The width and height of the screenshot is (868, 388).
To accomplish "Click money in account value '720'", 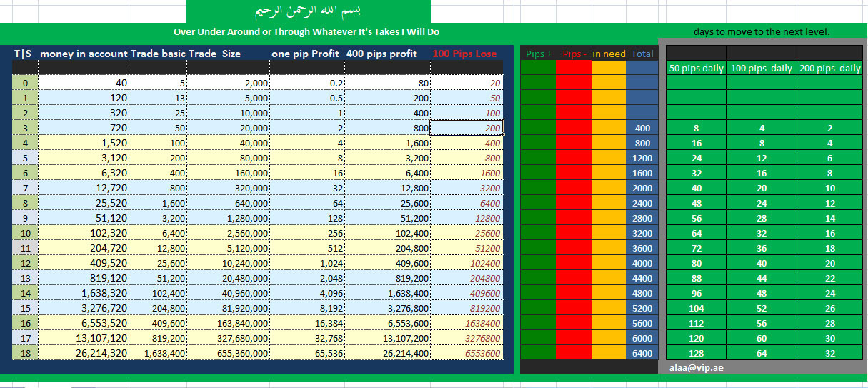I will (84, 128).
